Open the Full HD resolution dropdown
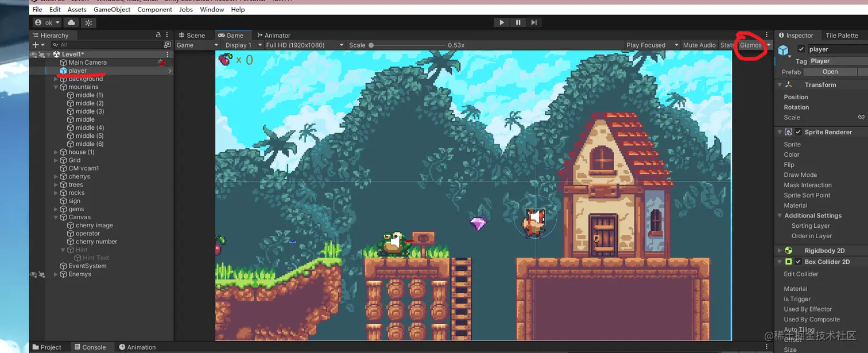868x353 pixels. 305,45
